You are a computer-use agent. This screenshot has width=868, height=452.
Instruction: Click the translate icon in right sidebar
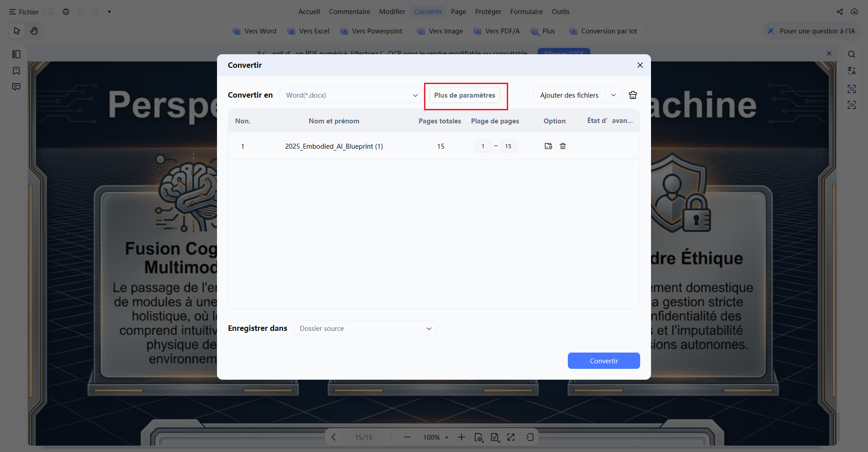tap(852, 71)
